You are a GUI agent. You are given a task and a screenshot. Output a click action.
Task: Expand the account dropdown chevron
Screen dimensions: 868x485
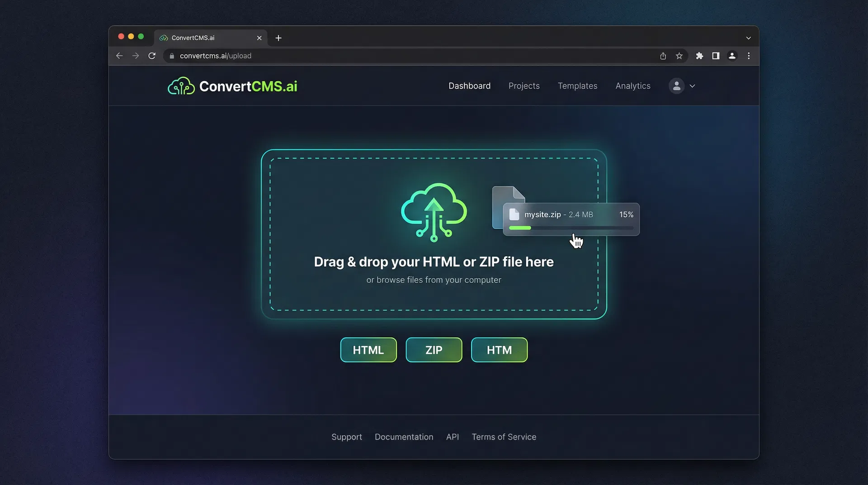tap(692, 86)
